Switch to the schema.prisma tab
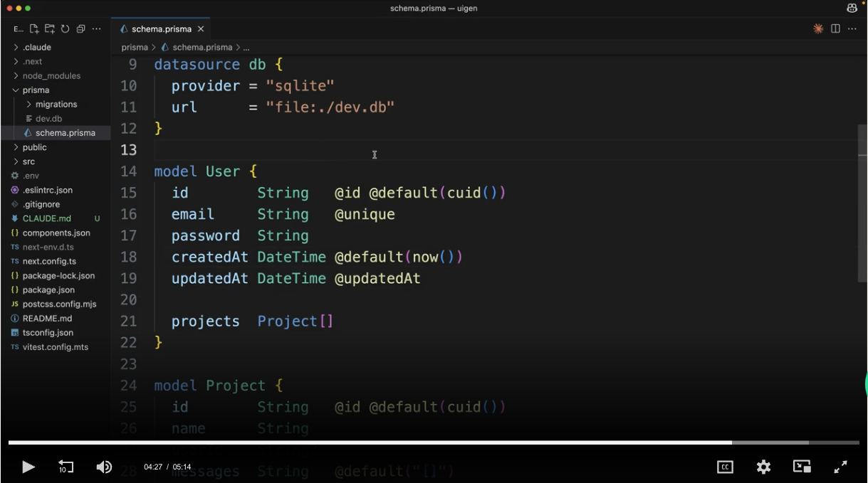Image resolution: width=868 pixels, height=483 pixels. [x=162, y=29]
